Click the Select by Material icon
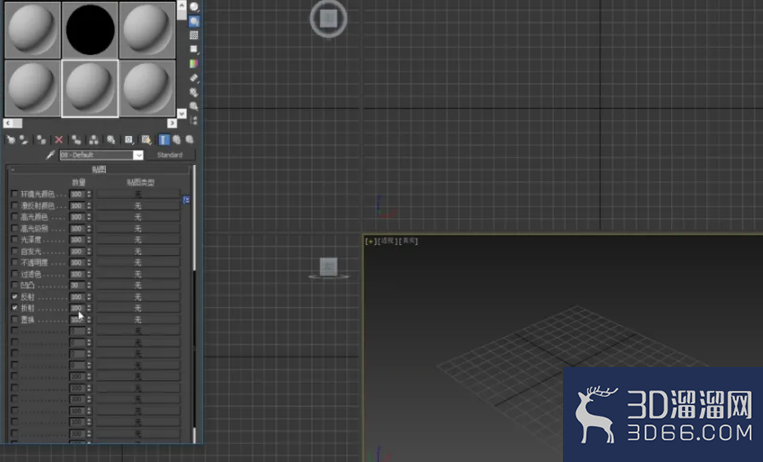This screenshot has height=462, width=763. point(194,106)
